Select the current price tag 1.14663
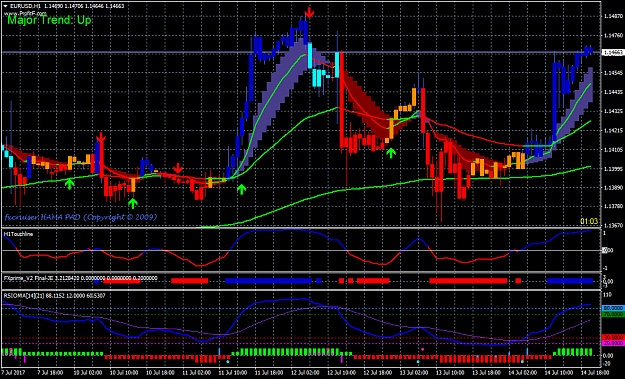The width and height of the screenshot is (625, 379). coord(612,52)
